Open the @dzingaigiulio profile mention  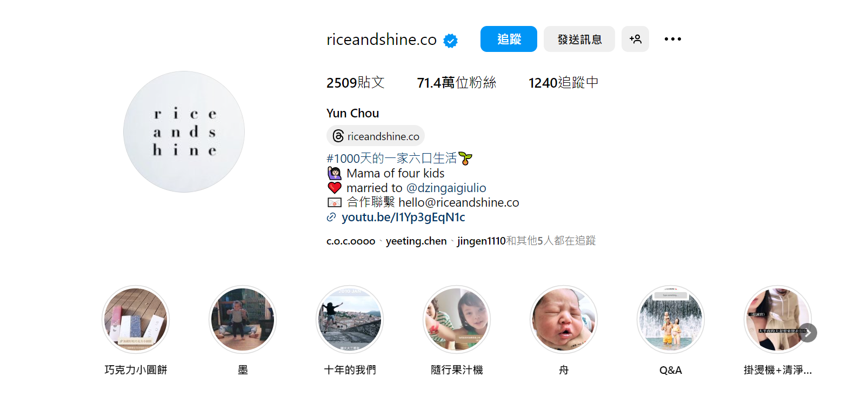(x=446, y=188)
